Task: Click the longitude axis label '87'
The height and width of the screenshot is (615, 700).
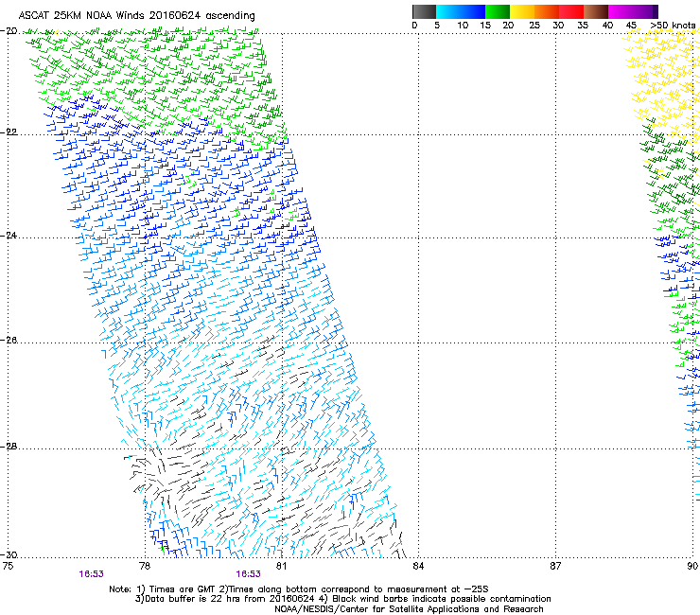Action: coord(555,566)
